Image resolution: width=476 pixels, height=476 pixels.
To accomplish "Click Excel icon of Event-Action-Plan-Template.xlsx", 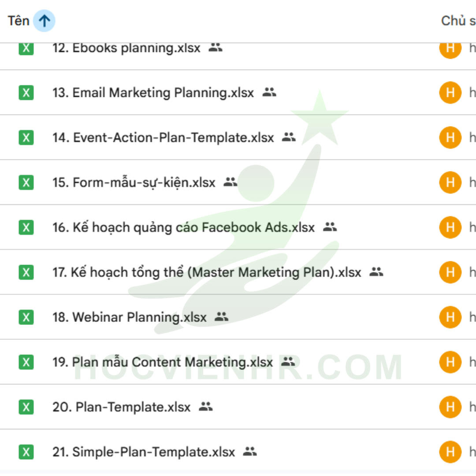I will [26, 138].
